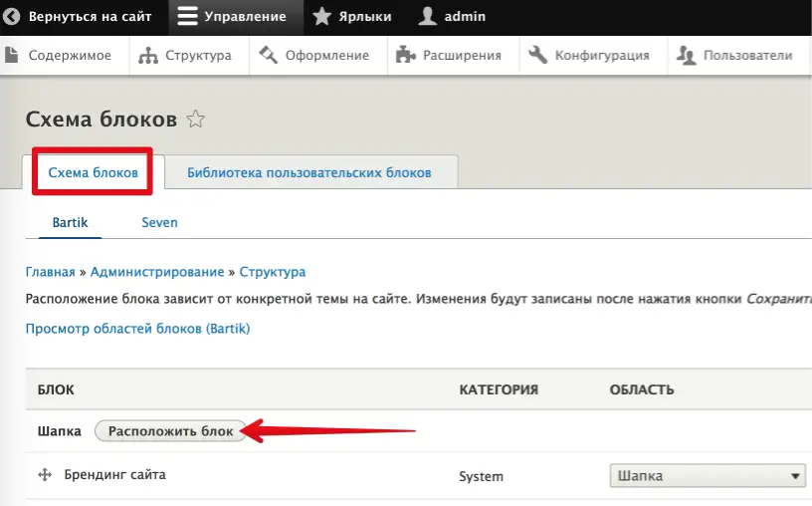Click the back arrow icon near Вернуться на сайт
Image resolution: width=812 pixels, height=506 pixels.
13,17
